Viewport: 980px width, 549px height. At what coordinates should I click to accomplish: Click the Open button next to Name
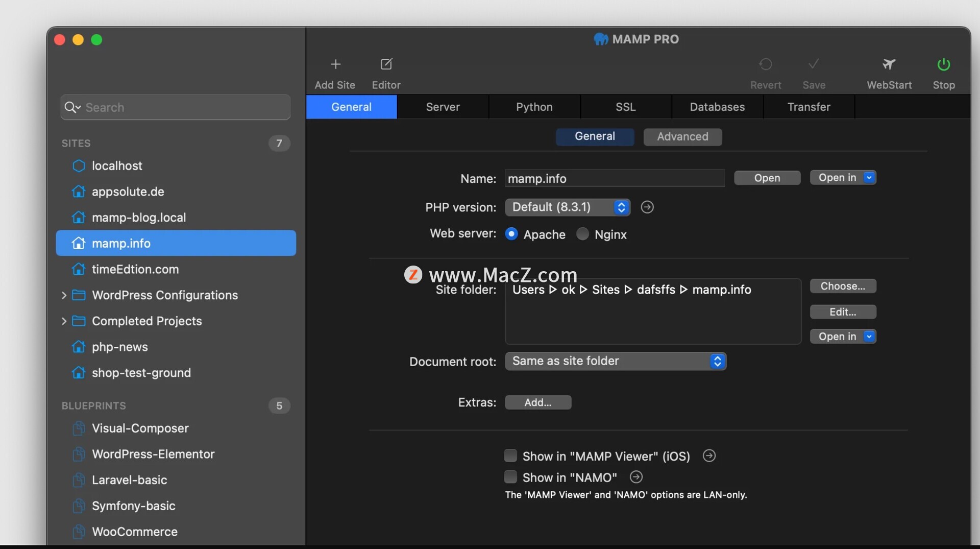coord(767,178)
